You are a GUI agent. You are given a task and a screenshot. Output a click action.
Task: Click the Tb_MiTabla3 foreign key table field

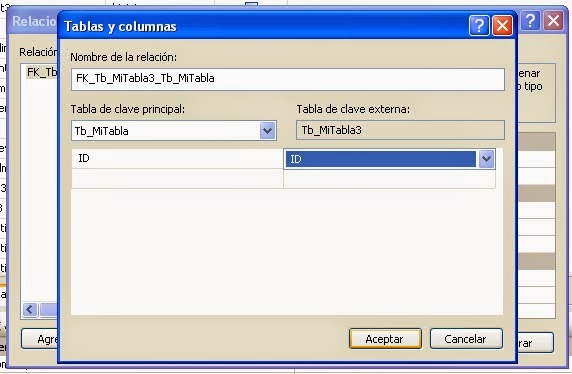[400, 130]
